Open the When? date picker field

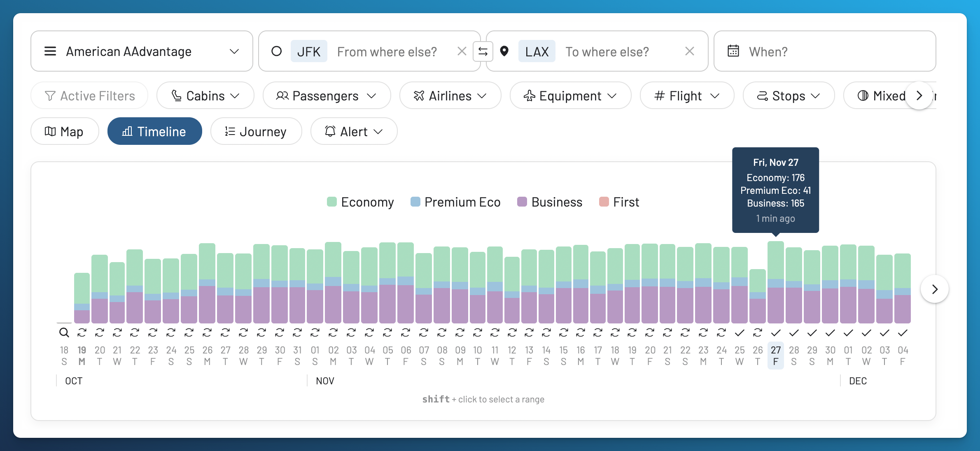pos(825,51)
